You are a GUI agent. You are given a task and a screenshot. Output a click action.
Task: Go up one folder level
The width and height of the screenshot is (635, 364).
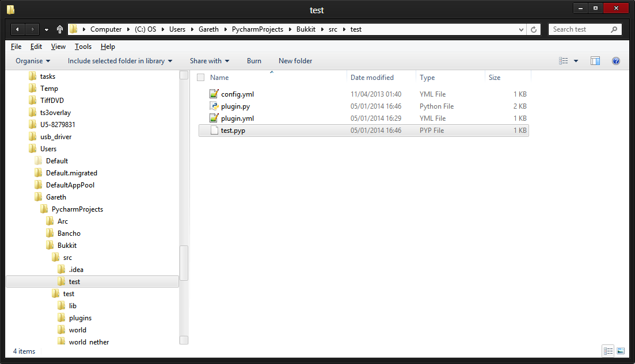point(59,29)
